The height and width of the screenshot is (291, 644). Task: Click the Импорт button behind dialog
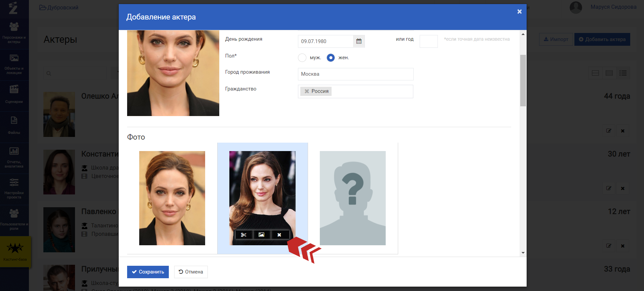(x=556, y=39)
